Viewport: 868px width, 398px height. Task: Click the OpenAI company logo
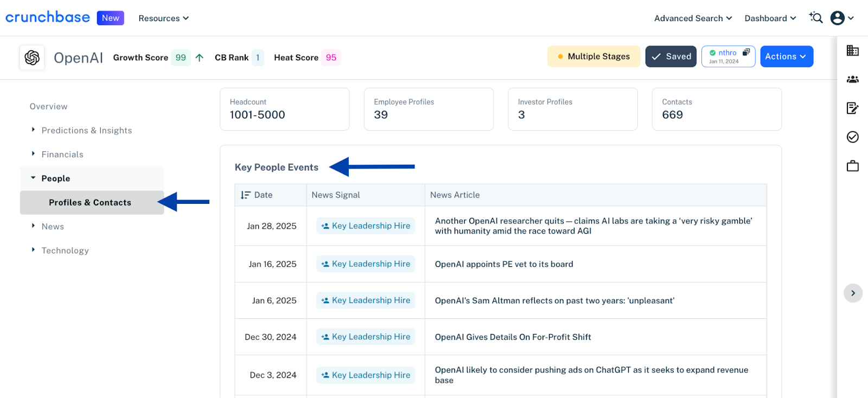32,57
